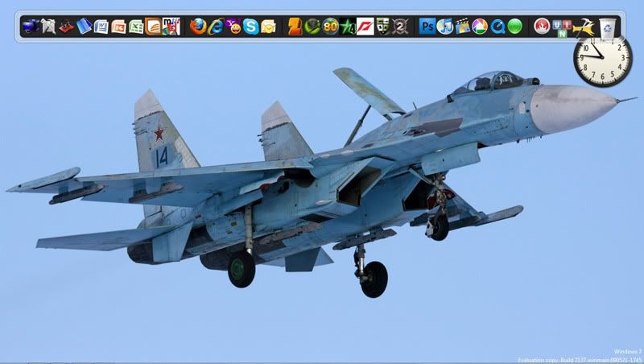644x364 pixels.
Task: Launch QuickTime Player from the dock
Action: (x=497, y=27)
